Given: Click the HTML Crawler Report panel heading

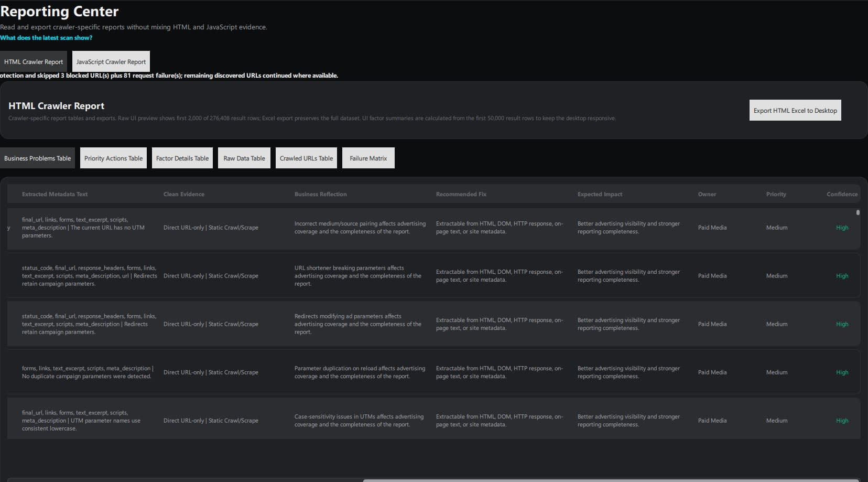Looking at the screenshot, I should coord(56,105).
